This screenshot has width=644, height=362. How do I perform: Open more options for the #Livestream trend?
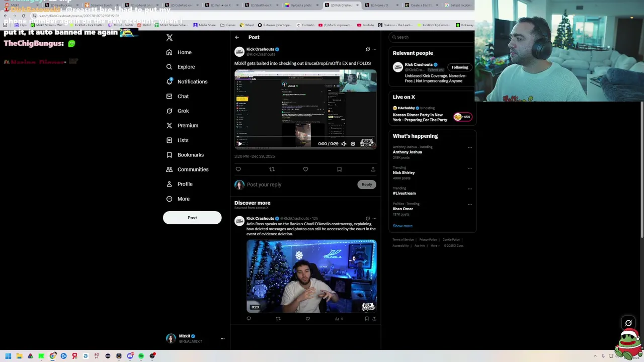pos(470,189)
